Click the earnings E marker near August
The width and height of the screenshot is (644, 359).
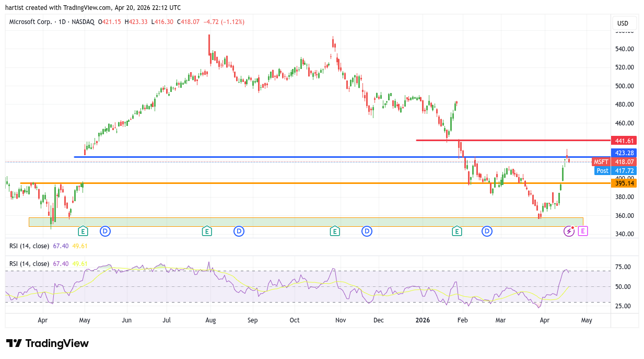[x=207, y=231]
